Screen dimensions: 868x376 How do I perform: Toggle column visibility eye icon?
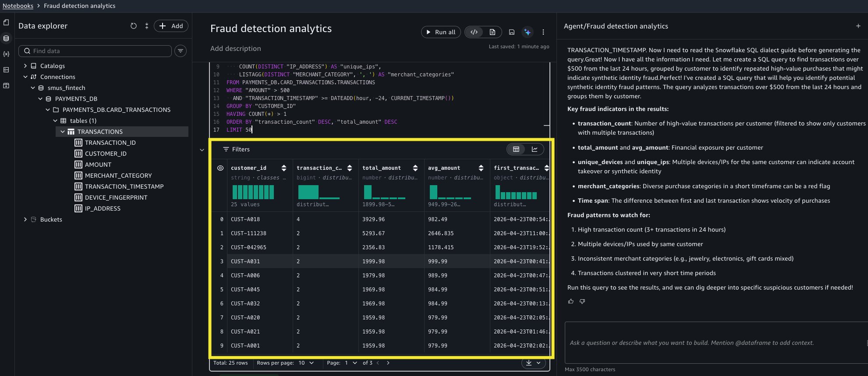(x=220, y=168)
